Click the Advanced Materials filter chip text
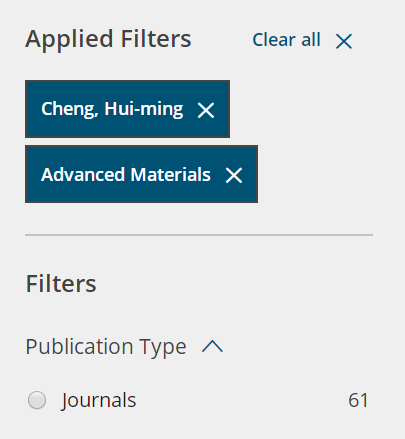The image size is (405, 439). click(126, 175)
